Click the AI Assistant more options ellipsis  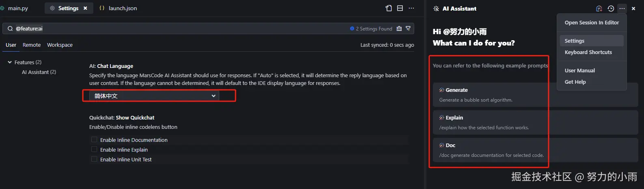(622, 9)
